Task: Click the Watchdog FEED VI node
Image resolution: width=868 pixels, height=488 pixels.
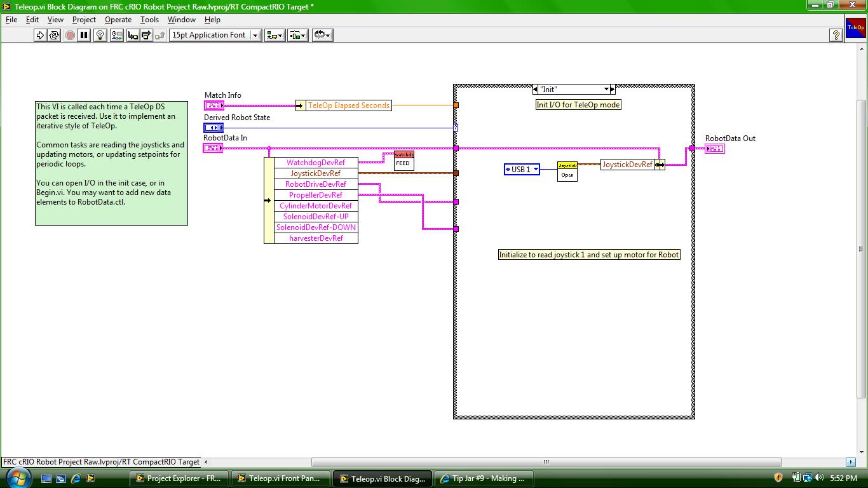Action: [403, 161]
